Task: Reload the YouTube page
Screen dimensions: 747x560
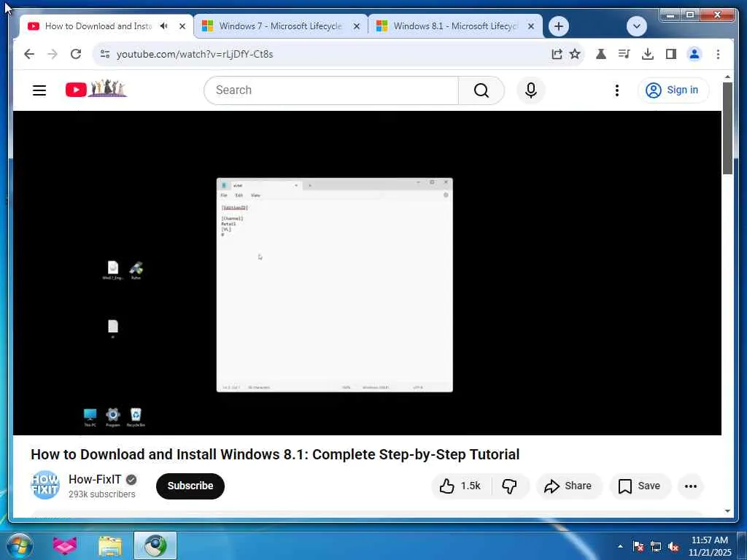Action: [76, 54]
